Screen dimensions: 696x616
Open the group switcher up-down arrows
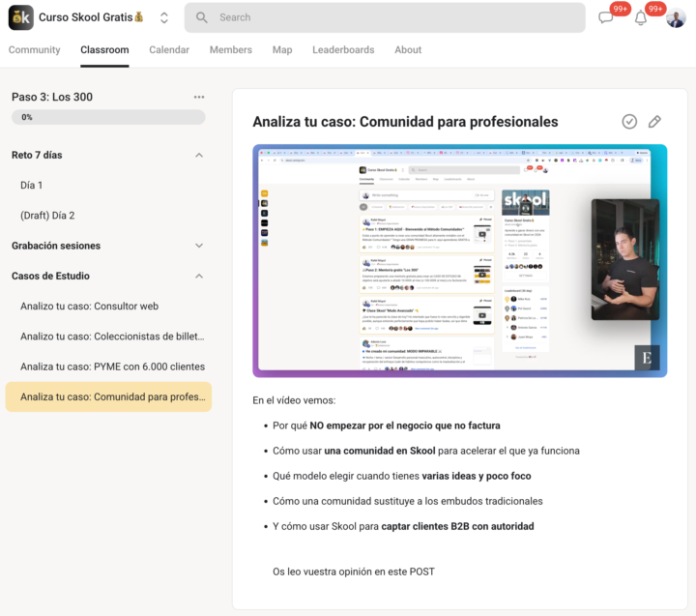164,17
